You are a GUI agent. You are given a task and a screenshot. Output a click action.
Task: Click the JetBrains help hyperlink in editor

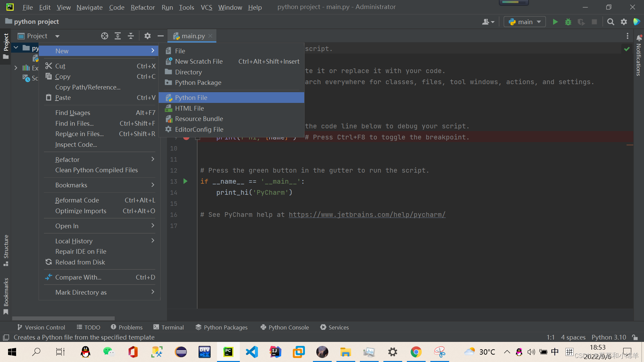tap(367, 215)
